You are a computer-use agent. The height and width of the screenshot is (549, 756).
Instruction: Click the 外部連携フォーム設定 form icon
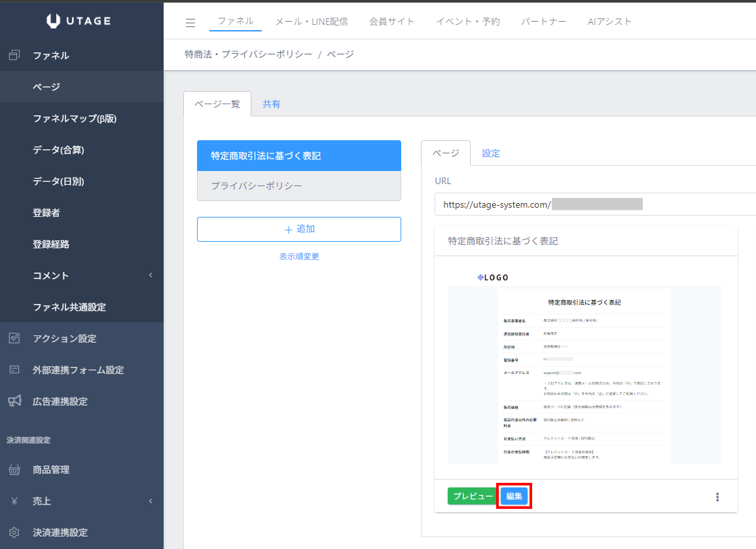[x=14, y=370]
